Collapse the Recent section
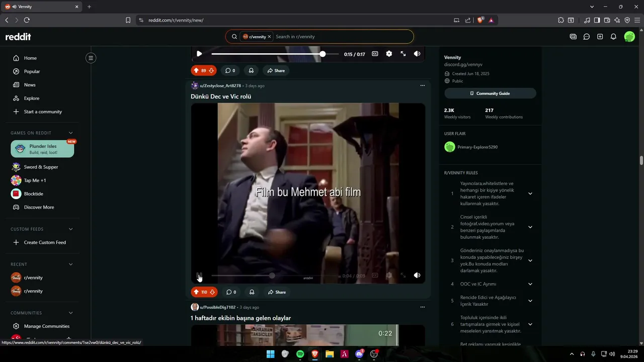This screenshot has width=644, height=362. tap(70, 264)
